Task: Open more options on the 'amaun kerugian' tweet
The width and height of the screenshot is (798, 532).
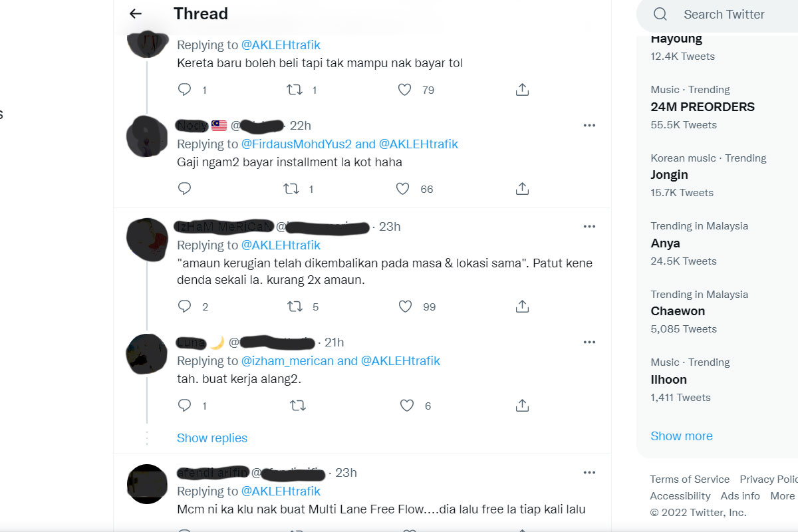Action: tap(589, 227)
